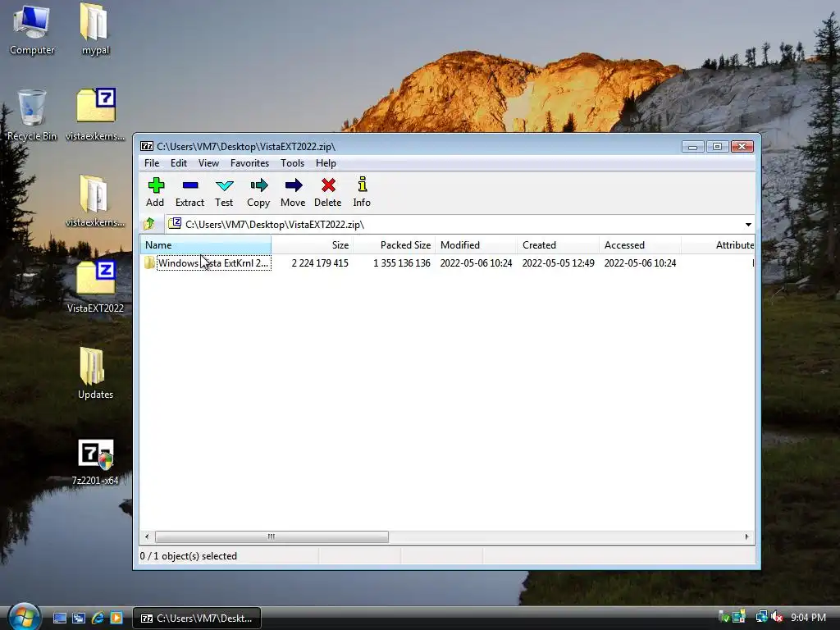Image resolution: width=840 pixels, height=630 pixels.
Task: Sort by Name column header
Action: point(206,245)
